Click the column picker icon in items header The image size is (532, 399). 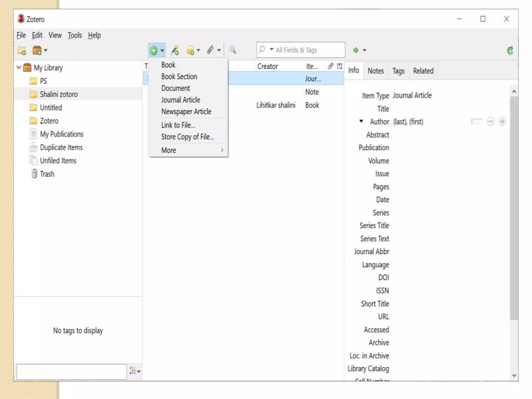pos(339,66)
